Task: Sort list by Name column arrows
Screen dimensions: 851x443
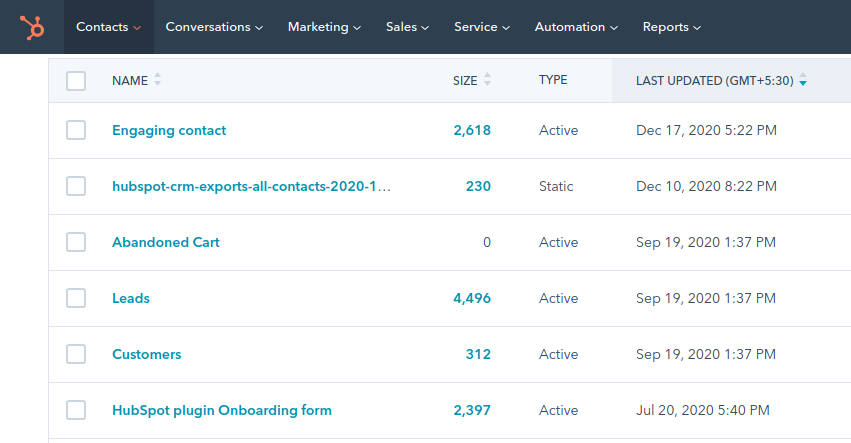Action: (x=157, y=80)
